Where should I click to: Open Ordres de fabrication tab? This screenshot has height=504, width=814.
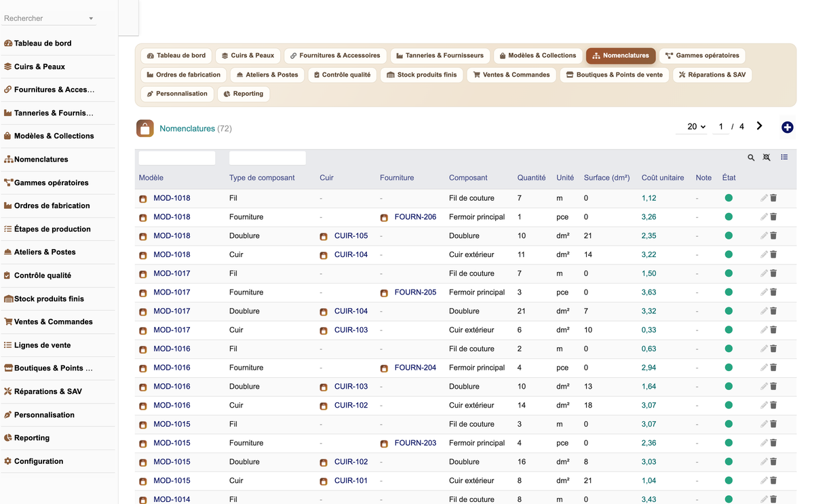point(184,75)
